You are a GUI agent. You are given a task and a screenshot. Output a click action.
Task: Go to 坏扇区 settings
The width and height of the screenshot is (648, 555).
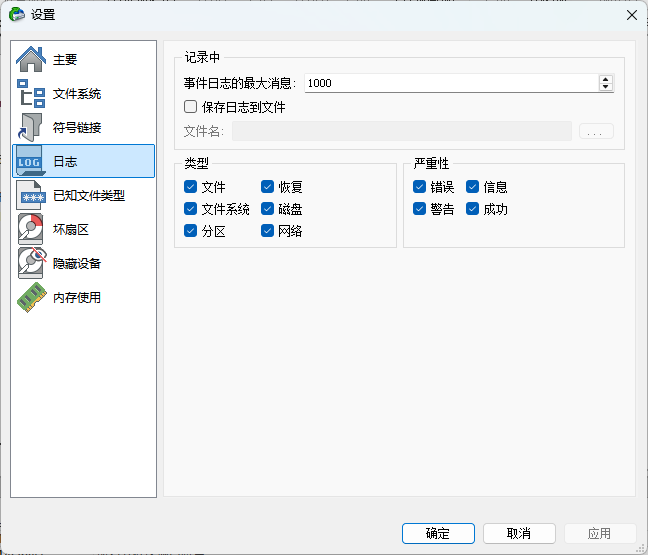pyautogui.click(x=83, y=229)
